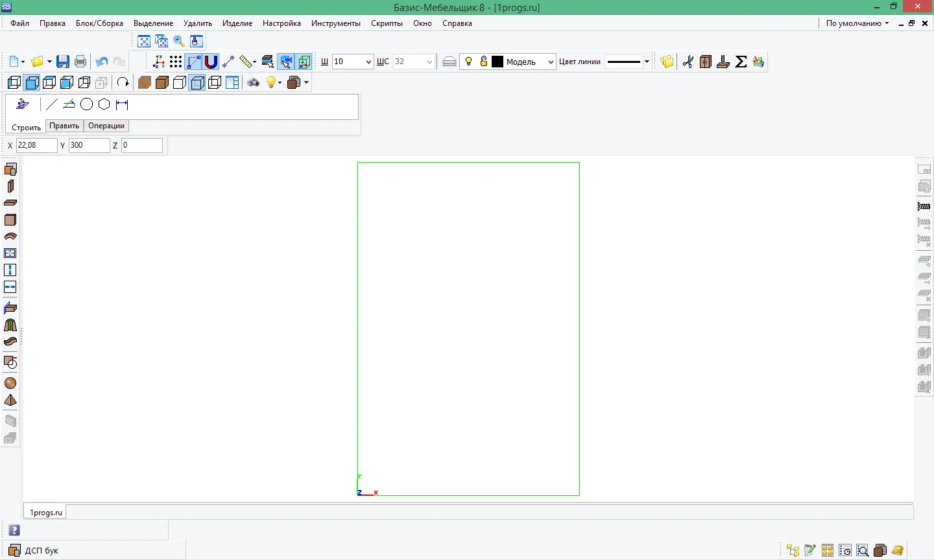Click the sphere icon in left sidebar
Image resolution: width=934 pixels, height=560 pixels.
click(10, 384)
